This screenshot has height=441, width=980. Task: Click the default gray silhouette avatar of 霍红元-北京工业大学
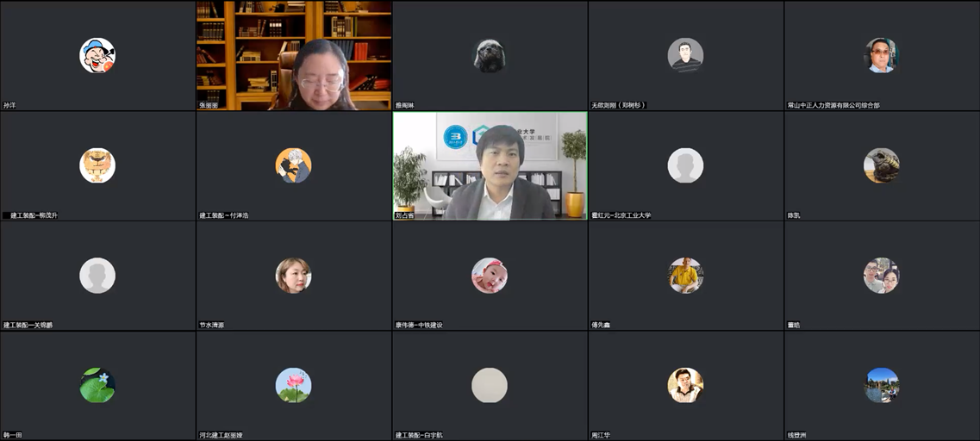click(685, 165)
